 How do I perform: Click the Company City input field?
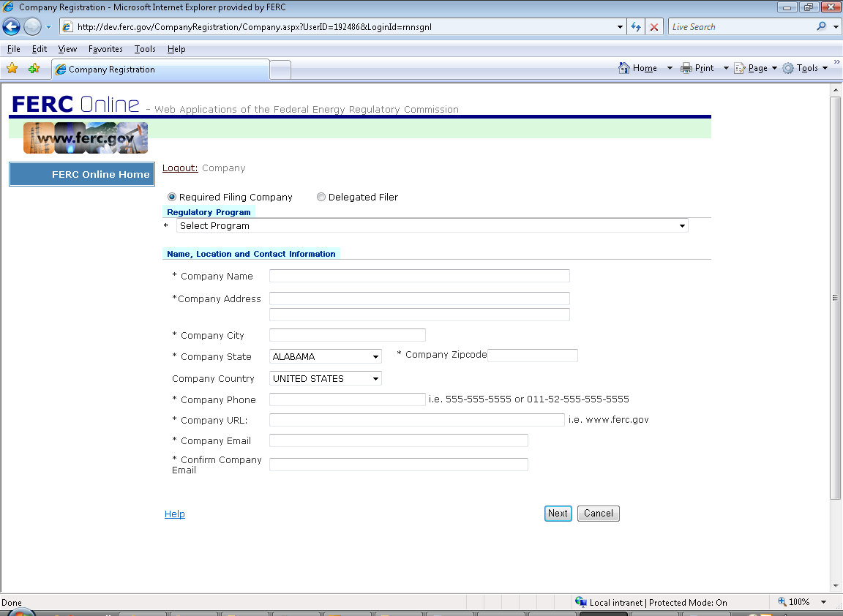point(348,335)
